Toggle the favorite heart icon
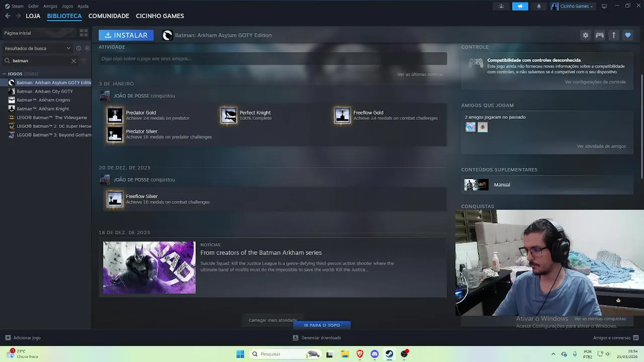Screen dimensions: 644x362 pyautogui.click(x=628, y=35)
